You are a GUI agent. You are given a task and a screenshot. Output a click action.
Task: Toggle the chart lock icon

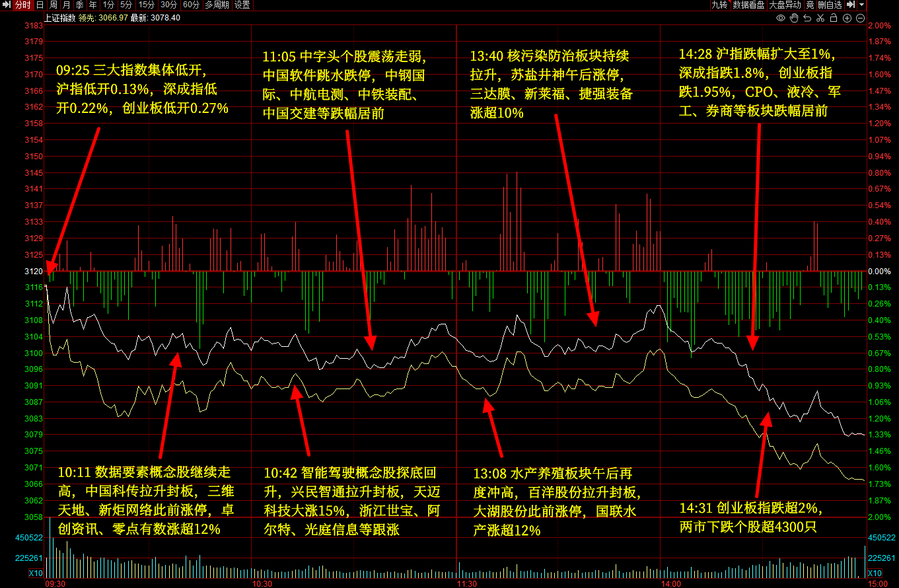(x=834, y=18)
